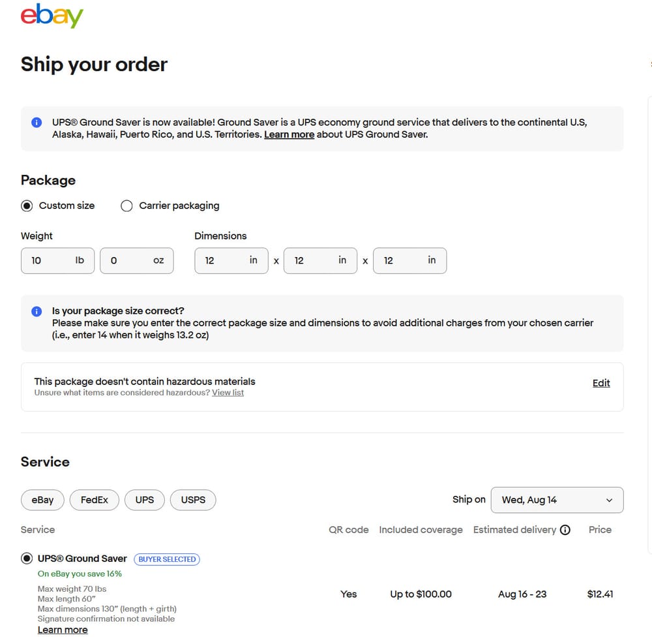This screenshot has width=652, height=644.
Task: Select the Custom size option
Action: coord(27,206)
